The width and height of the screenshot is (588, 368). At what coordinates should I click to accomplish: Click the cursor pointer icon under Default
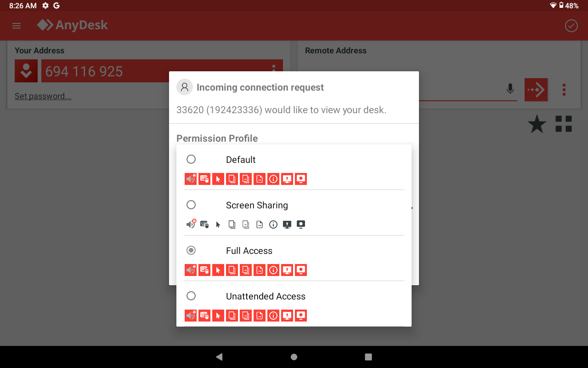coord(218,179)
